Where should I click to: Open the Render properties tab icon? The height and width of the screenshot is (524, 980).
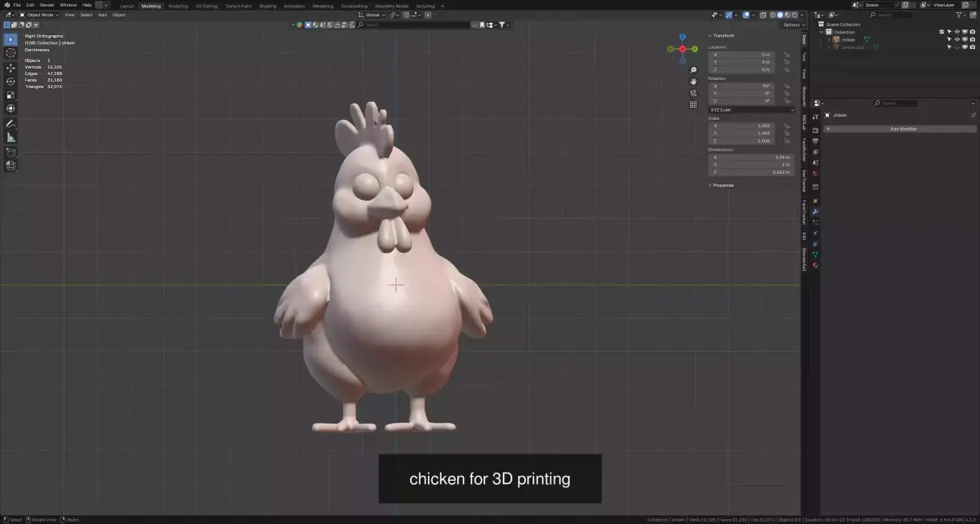point(815,131)
